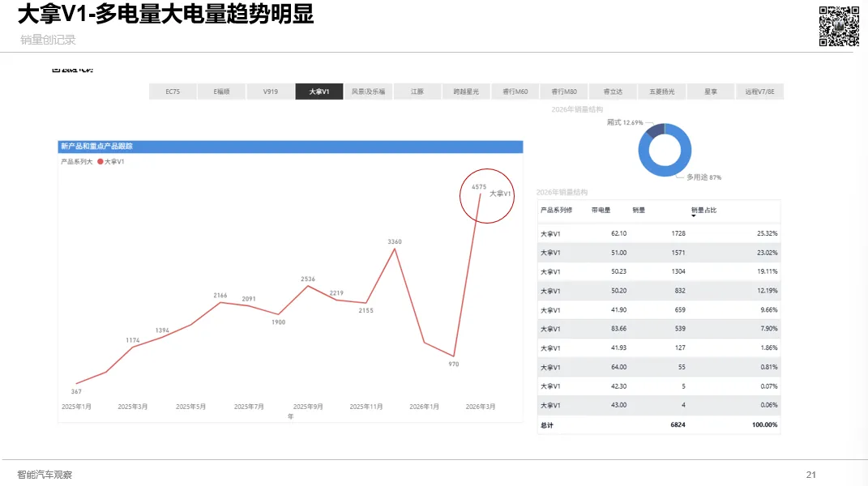Switch to the 江豚 tab
The width and height of the screenshot is (868, 486).
pos(417,91)
